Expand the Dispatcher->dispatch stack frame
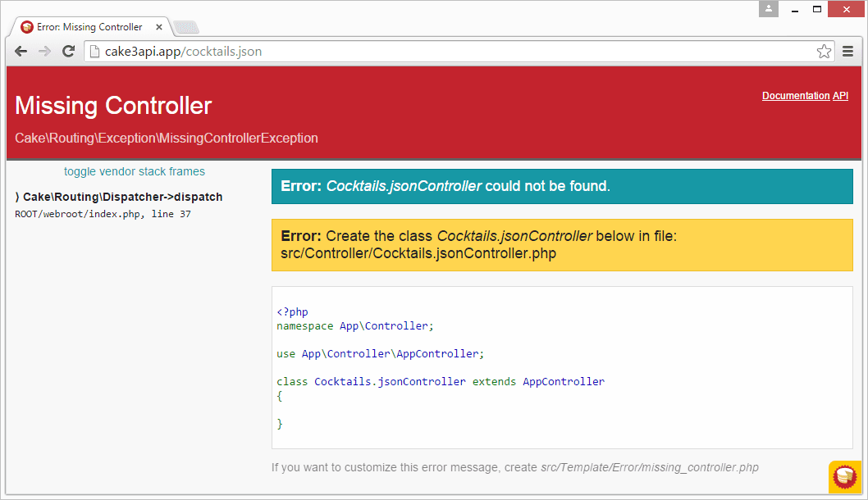 (x=119, y=197)
